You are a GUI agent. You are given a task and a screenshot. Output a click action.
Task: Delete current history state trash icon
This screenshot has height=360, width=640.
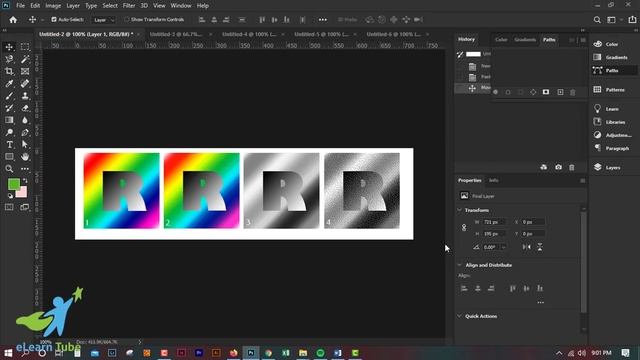coord(572,167)
